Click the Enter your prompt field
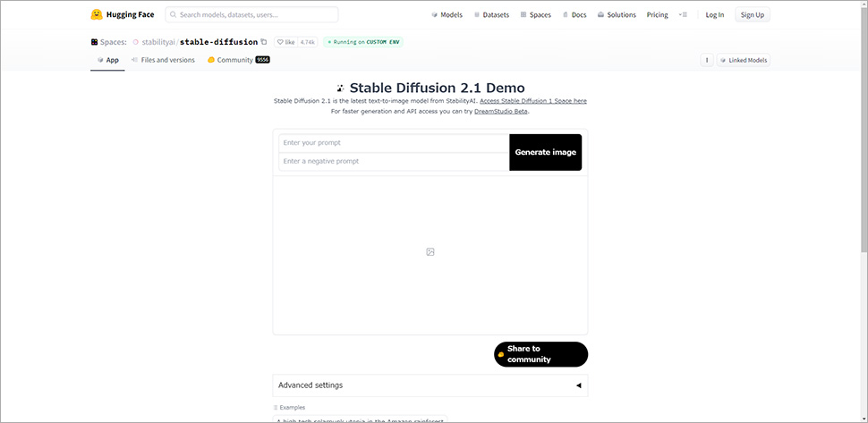 point(394,143)
